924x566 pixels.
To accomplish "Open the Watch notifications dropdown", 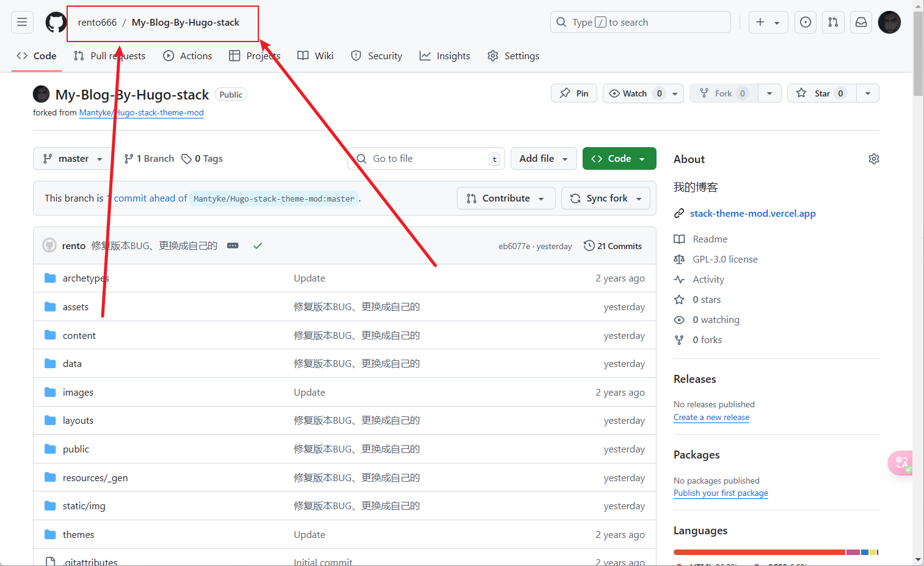I will click(x=643, y=93).
